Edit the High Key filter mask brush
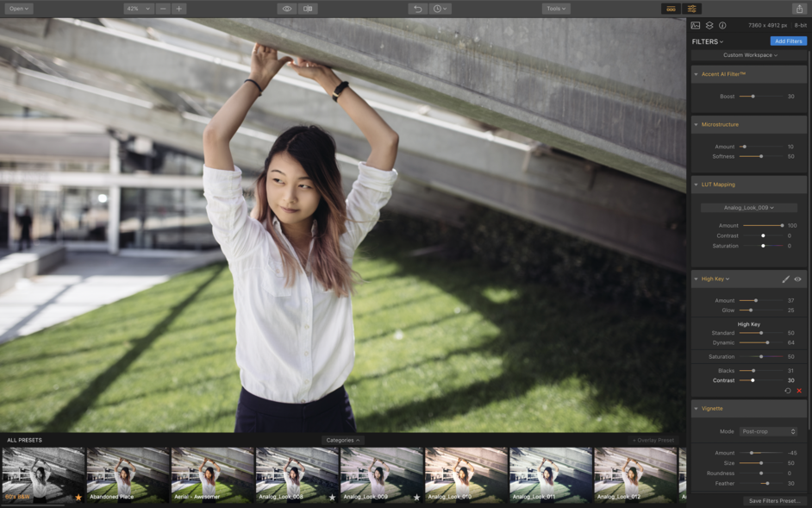812x508 pixels. tap(785, 279)
